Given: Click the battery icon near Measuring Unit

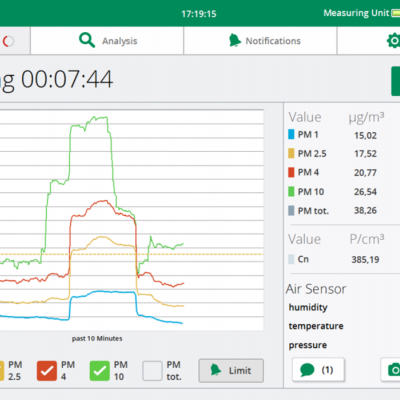Looking at the screenshot, I should point(396,13).
